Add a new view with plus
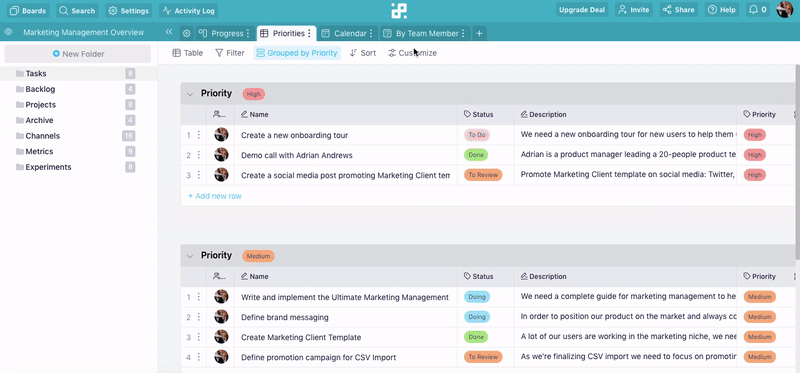800x373 pixels. pos(479,34)
